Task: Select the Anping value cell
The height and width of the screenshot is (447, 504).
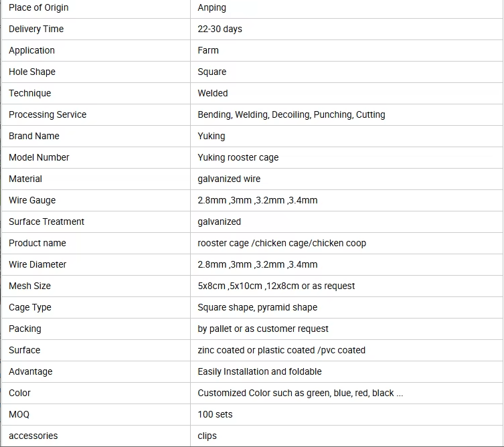Action: (347, 8)
